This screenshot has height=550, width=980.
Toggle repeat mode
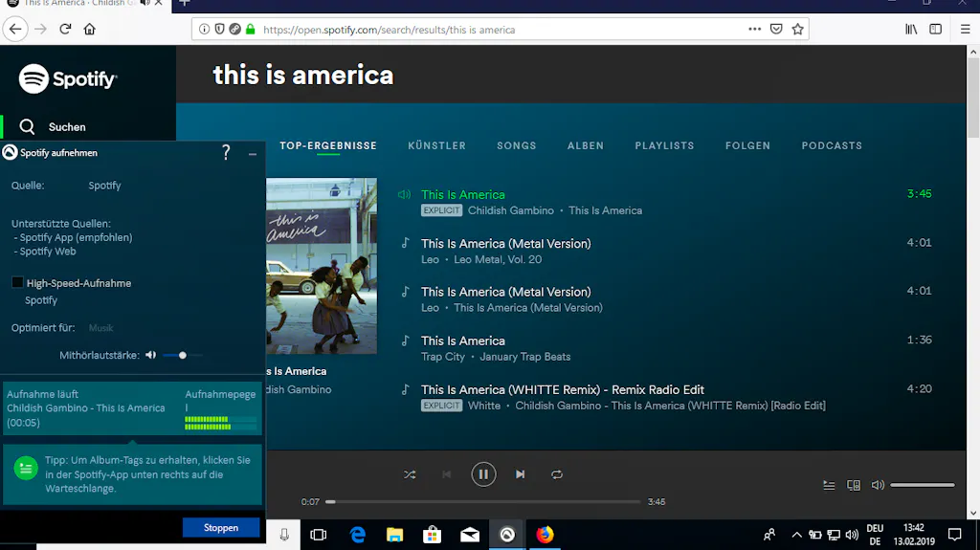557,474
